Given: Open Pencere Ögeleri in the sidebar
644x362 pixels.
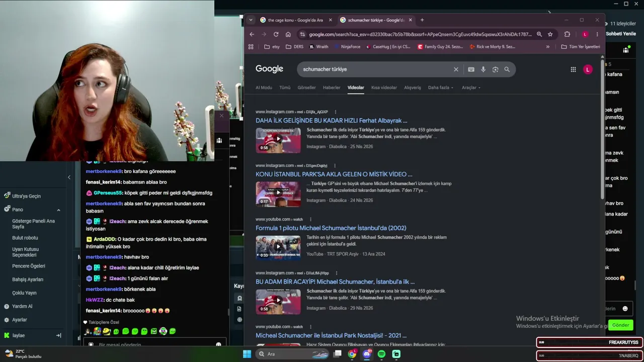Looking at the screenshot, I should [29, 266].
